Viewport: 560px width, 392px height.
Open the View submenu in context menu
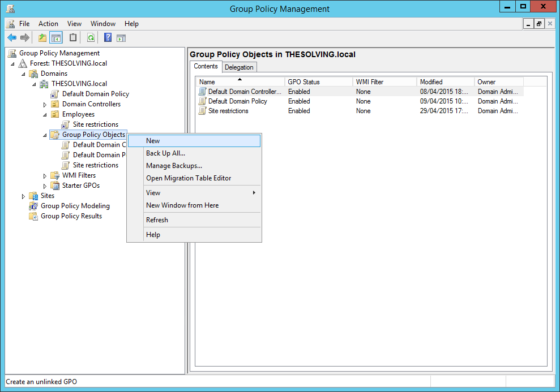(x=194, y=193)
